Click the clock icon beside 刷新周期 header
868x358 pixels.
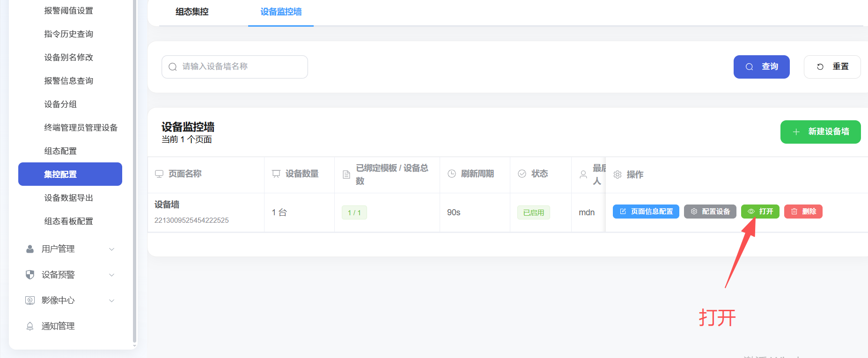452,174
